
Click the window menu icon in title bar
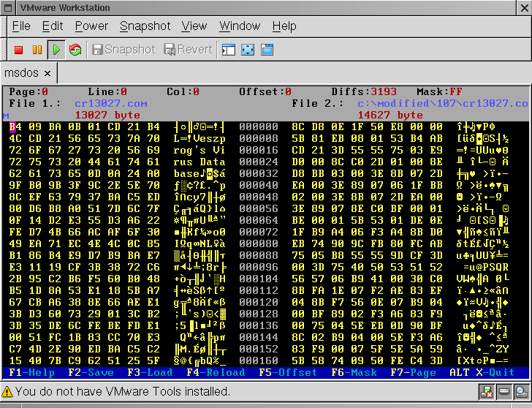(8, 8)
